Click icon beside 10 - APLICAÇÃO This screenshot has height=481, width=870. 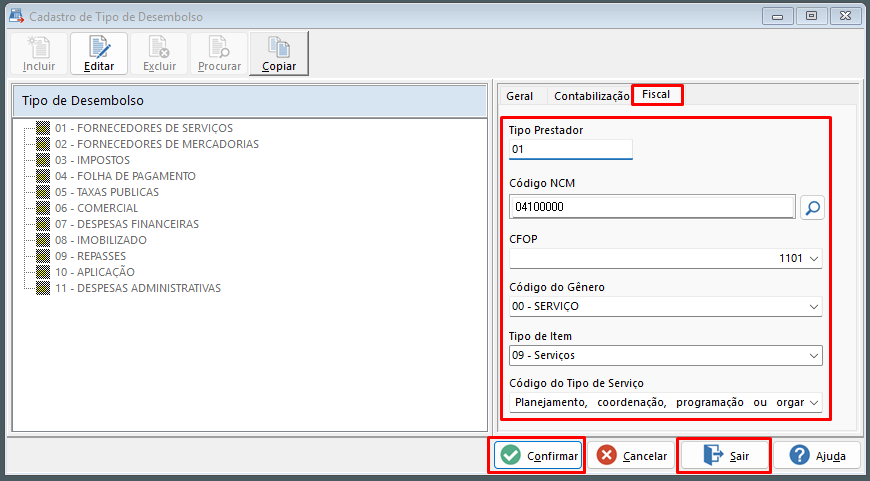tap(43, 272)
